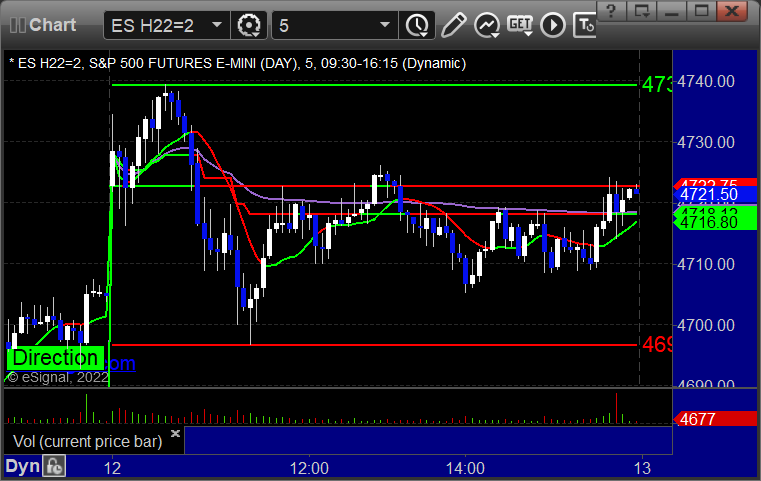Click the Chart window title label
This screenshot has height=481, width=761.
(52, 25)
